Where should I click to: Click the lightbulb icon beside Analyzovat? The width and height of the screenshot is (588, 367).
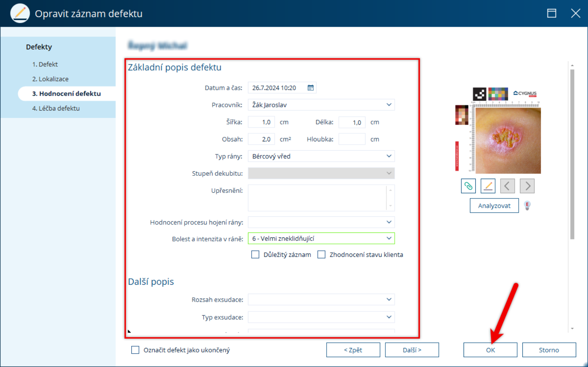(x=527, y=206)
